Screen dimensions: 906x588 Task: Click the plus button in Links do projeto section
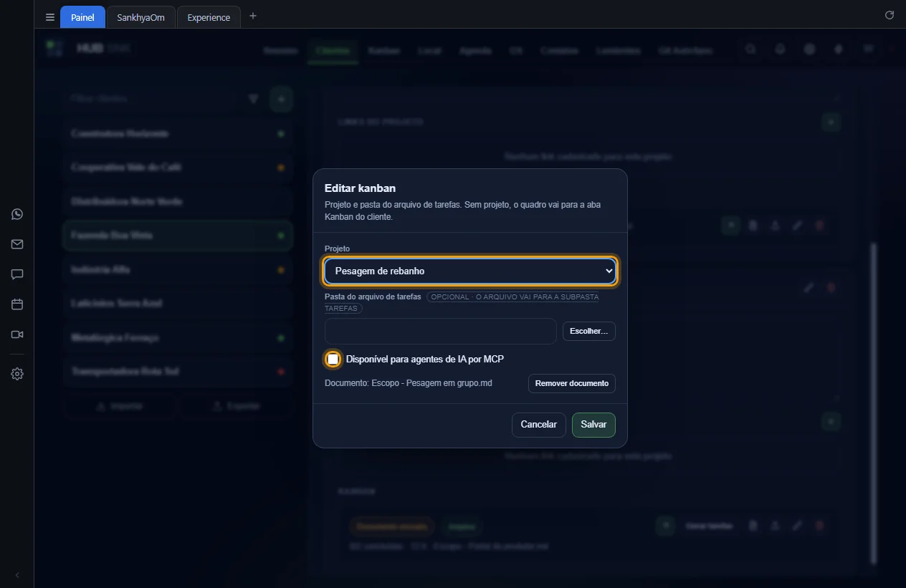(x=831, y=122)
